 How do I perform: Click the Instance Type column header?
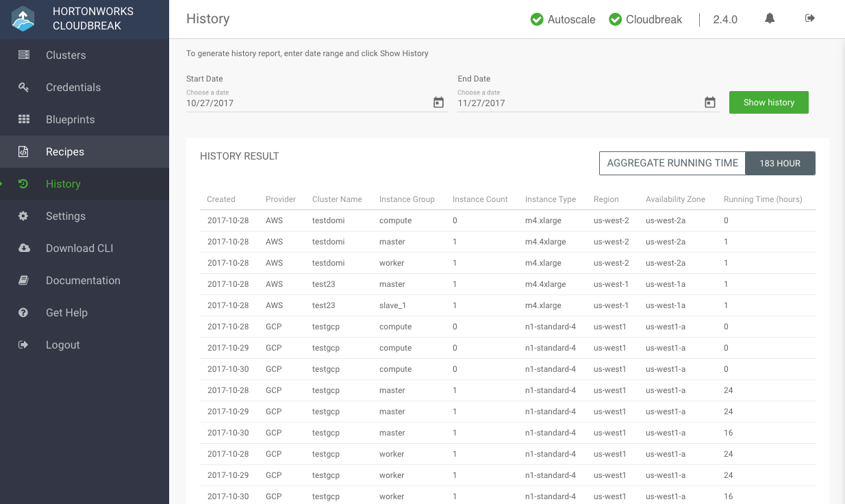551,199
